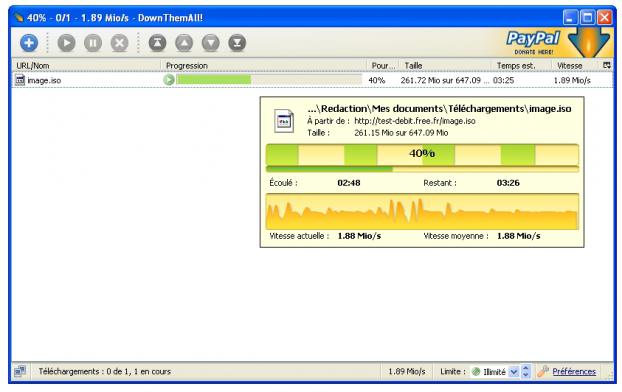Pause the selected download
The width and height of the screenshot is (622, 392).
(x=93, y=42)
